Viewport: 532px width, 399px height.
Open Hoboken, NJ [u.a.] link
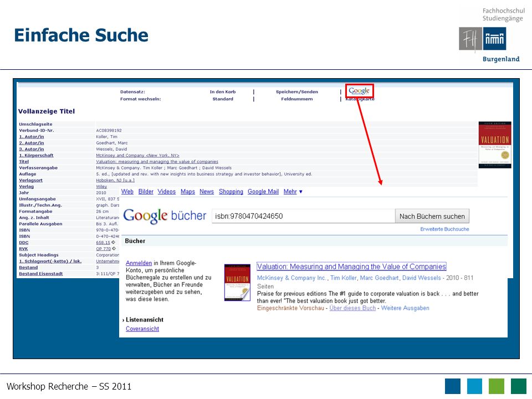point(115,180)
